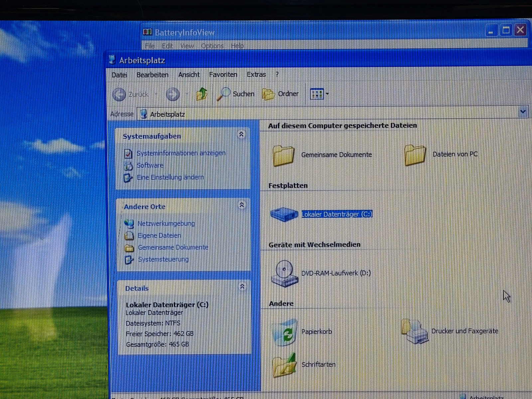Expand the Adresse bar dropdown arrow

click(523, 112)
